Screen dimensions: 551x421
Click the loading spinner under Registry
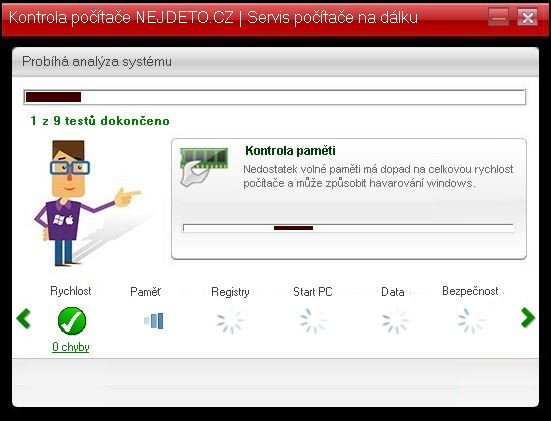tap(230, 321)
